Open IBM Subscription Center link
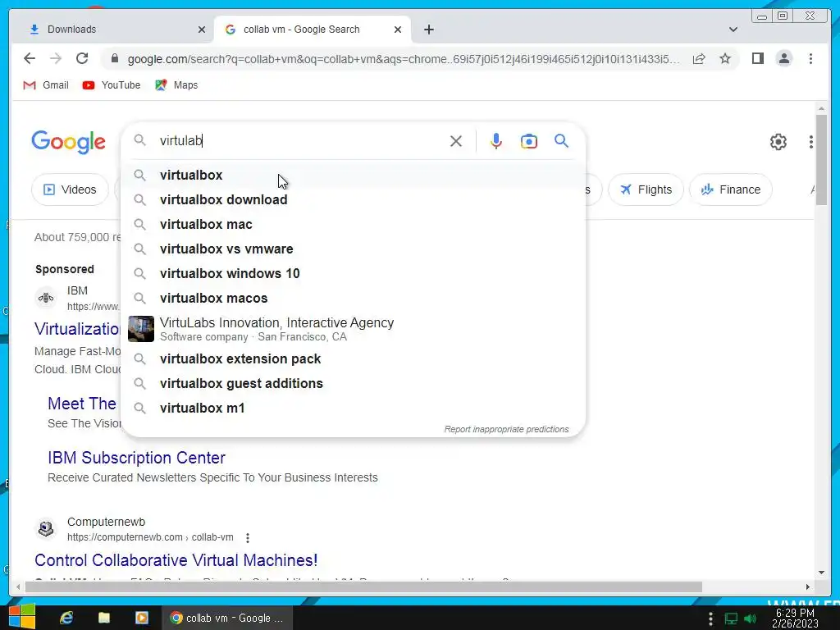The height and width of the screenshot is (630, 840). (x=137, y=458)
